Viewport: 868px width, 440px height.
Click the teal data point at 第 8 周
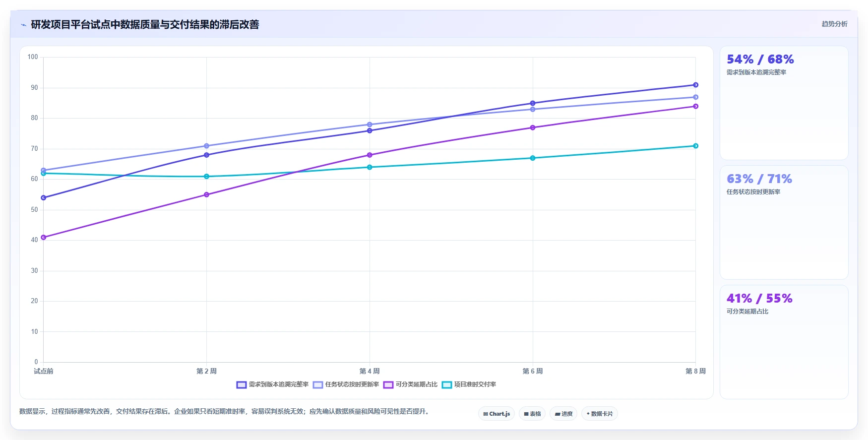pos(695,146)
